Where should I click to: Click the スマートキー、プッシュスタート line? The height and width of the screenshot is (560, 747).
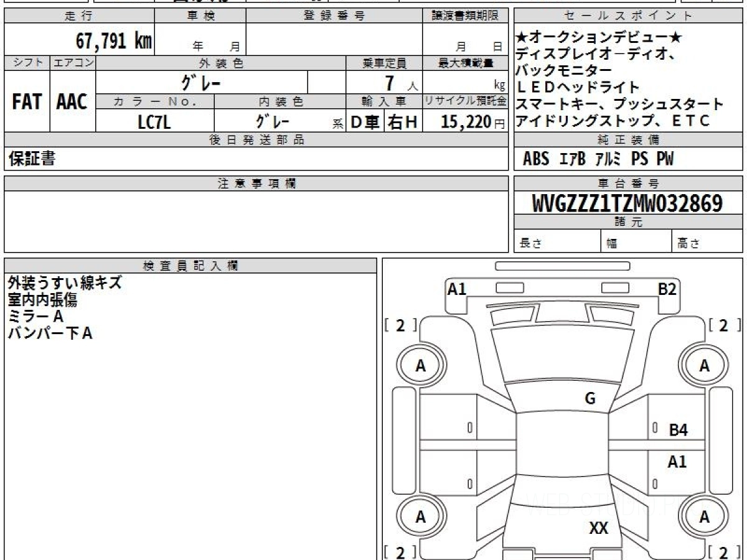620,104
